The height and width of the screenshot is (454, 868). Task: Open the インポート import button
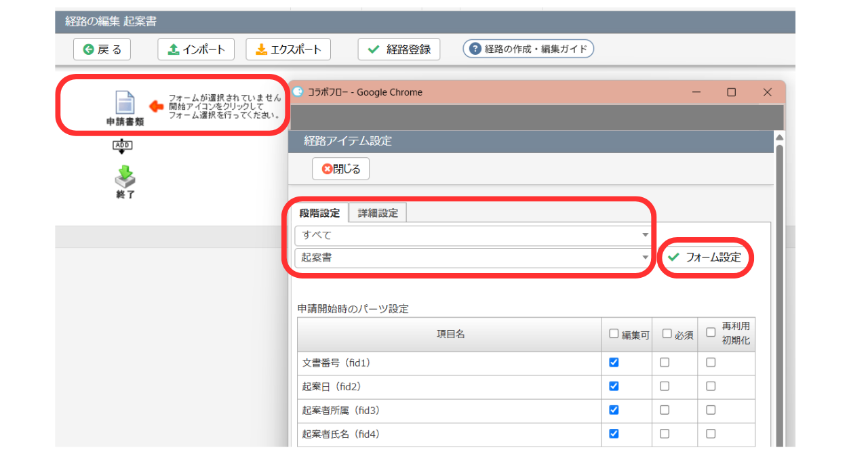click(196, 49)
